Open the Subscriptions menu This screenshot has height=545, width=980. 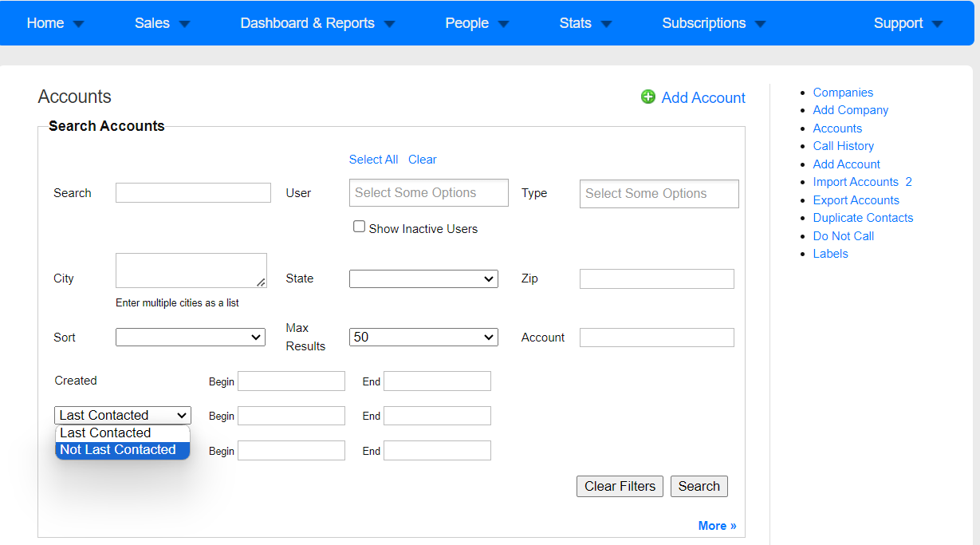[714, 23]
